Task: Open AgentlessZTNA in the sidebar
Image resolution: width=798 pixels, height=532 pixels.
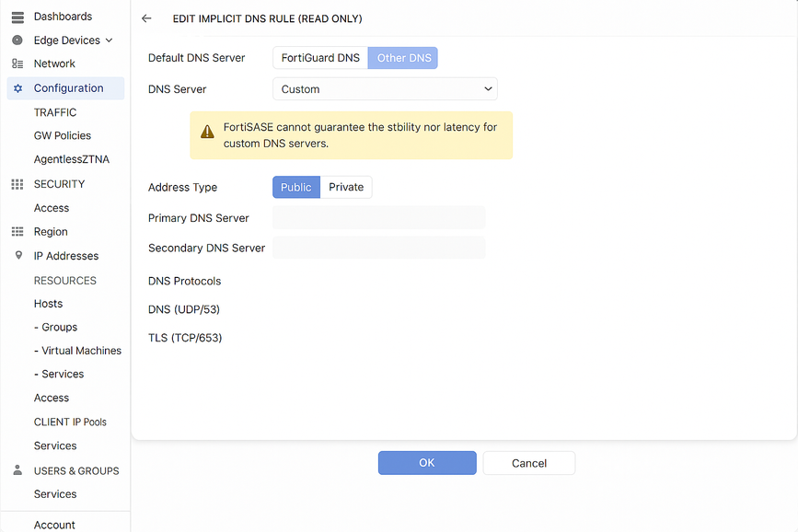Action: coord(72,159)
